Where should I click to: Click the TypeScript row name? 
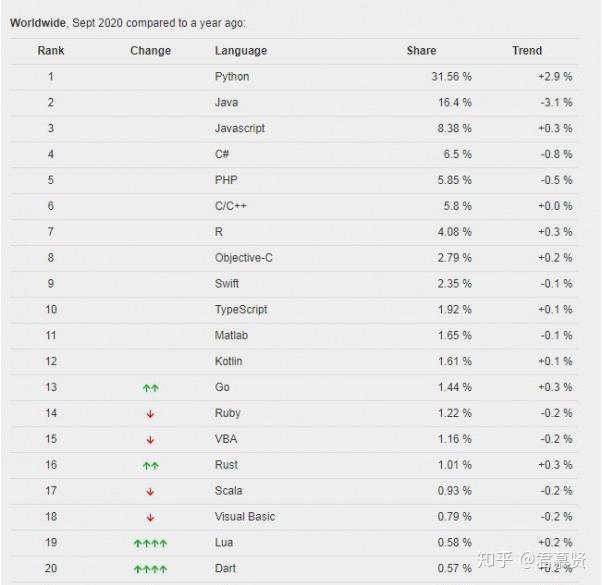pyautogui.click(x=241, y=310)
